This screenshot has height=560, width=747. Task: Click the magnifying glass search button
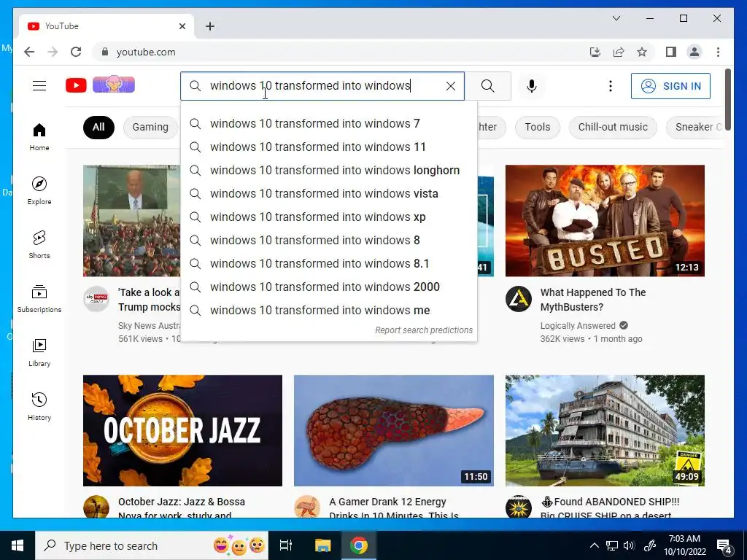(488, 86)
